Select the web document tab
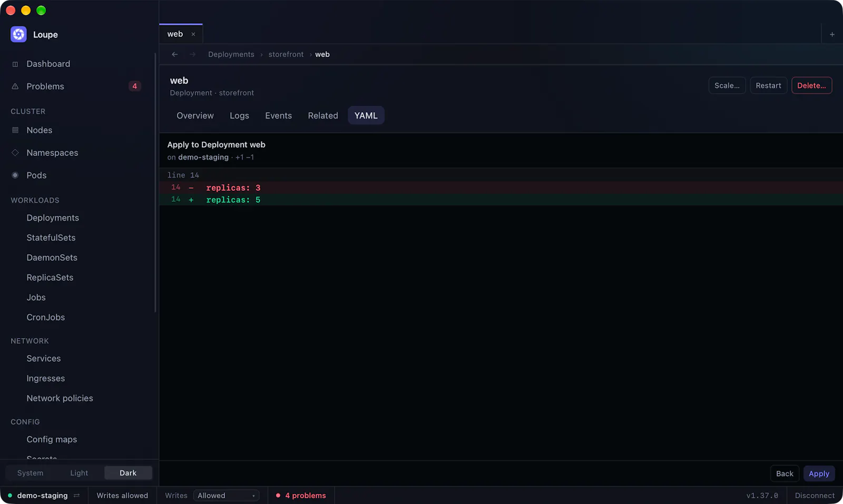The width and height of the screenshot is (843, 504). (x=181, y=34)
